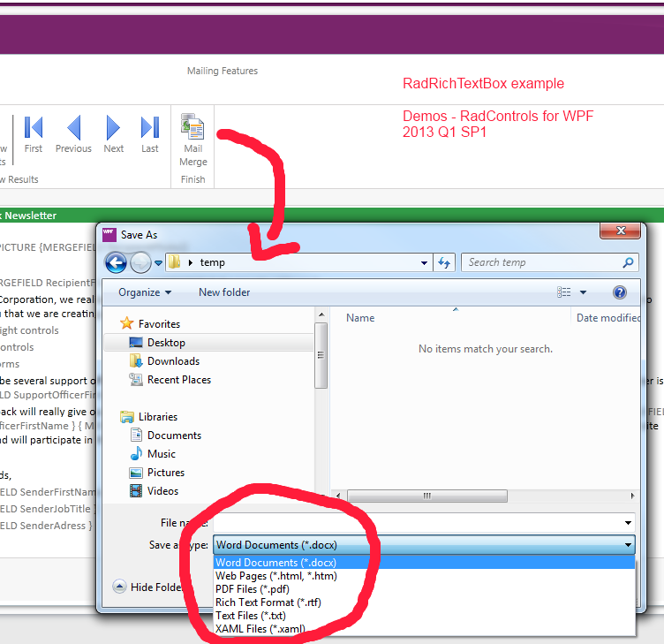Choose PDF Files (*.pdf) type

(x=425, y=589)
